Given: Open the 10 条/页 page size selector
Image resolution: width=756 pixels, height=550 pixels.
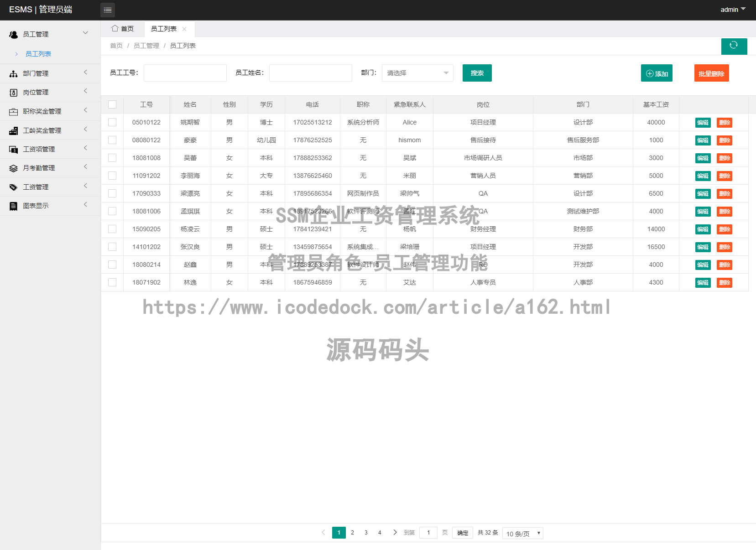Looking at the screenshot, I should [522, 533].
